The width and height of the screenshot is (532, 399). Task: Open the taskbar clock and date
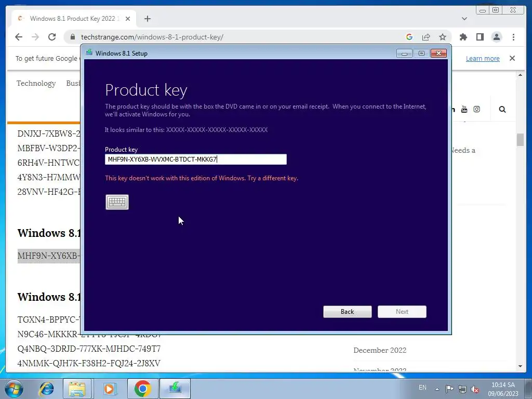point(503,389)
